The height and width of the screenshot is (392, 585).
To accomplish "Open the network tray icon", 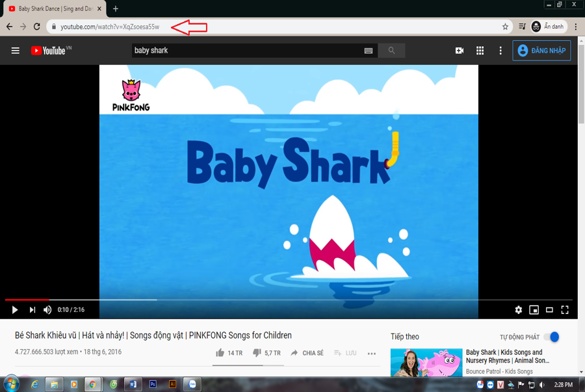I will tap(532, 385).
